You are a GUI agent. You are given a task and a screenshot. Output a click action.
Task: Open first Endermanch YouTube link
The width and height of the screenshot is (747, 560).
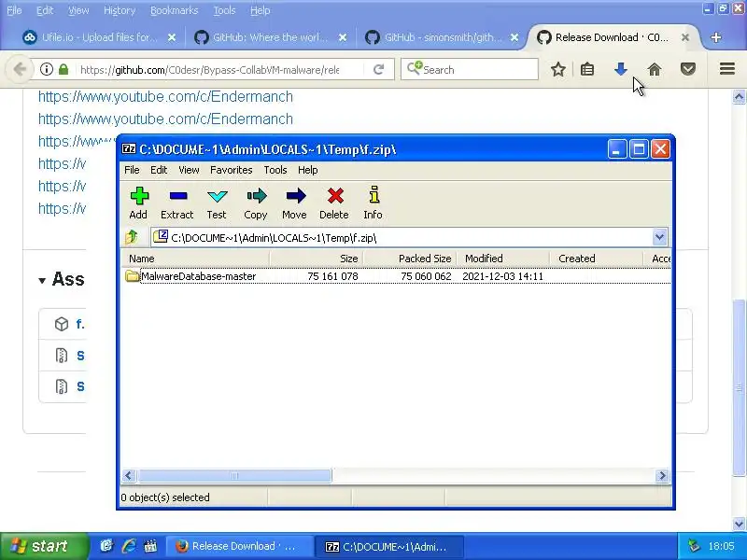[165, 97]
